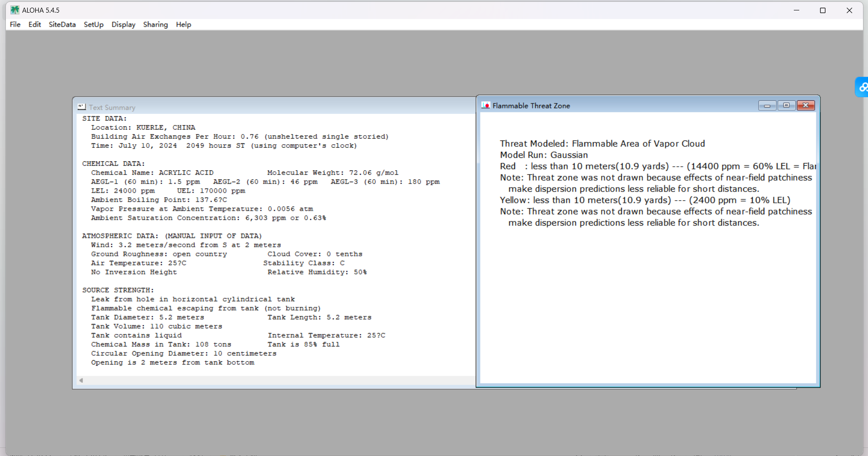868x456 pixels.
Task: Click 'Tank is 85% full' text
Action: (x=304, y=344)
